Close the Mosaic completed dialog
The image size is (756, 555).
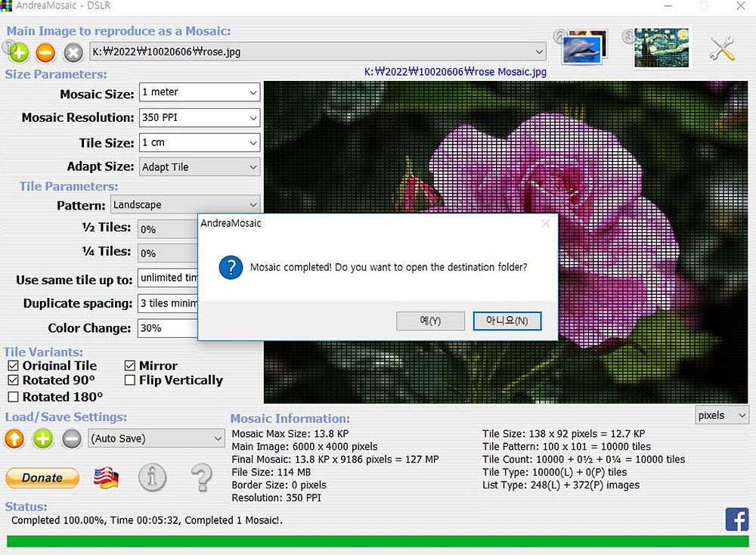545,223
